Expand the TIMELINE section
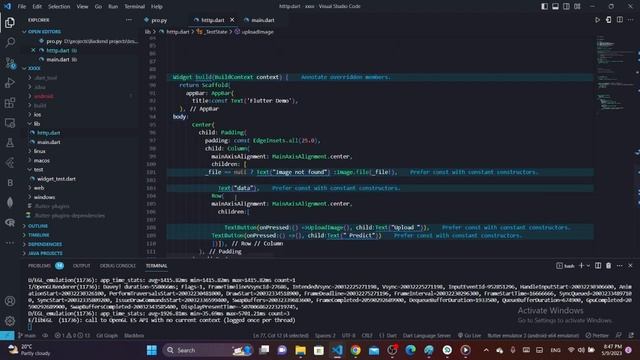Viewport: 640px width, 360px height. tap(38, 235)
